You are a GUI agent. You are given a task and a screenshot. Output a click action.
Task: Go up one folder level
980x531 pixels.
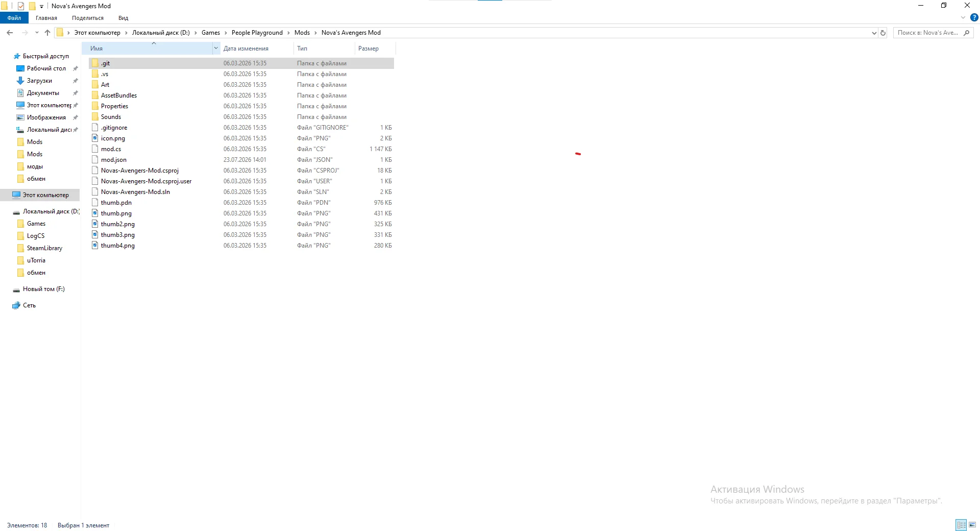pyautogui.click(x=47, y=33)
